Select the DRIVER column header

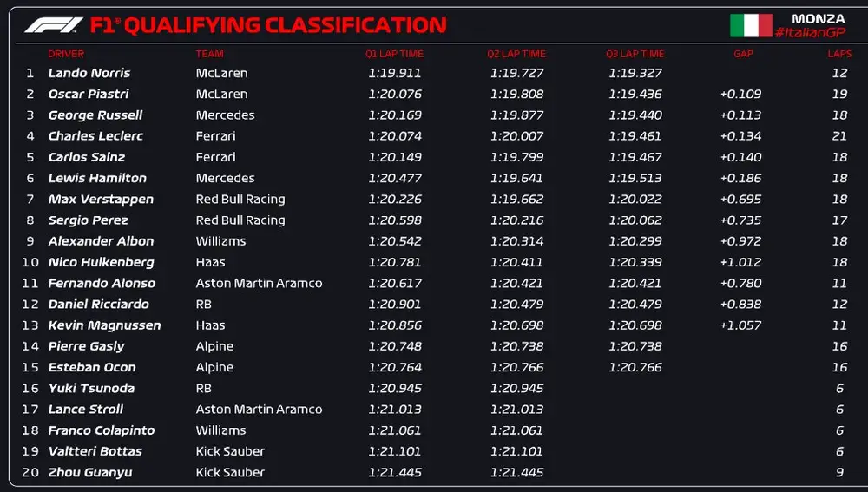(66, 54)
